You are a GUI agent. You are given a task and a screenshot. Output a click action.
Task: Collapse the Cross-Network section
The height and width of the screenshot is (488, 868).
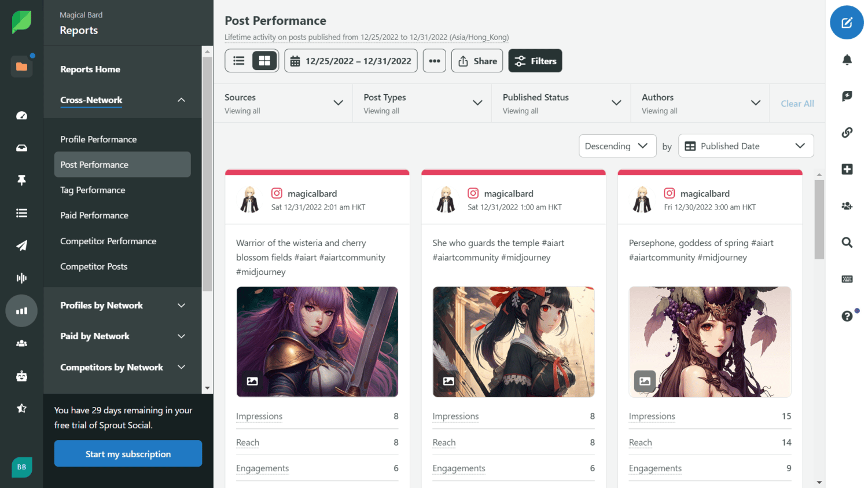pos(181,100)
